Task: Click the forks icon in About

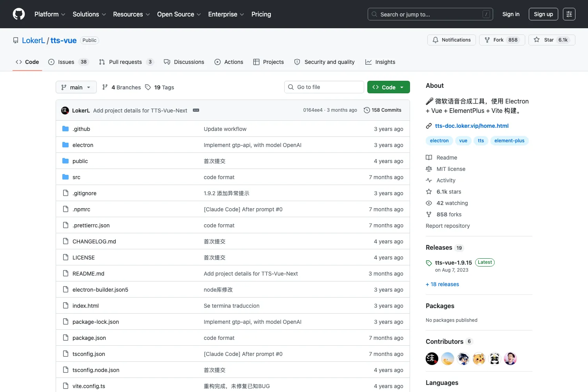Action: tap(429, 214)
